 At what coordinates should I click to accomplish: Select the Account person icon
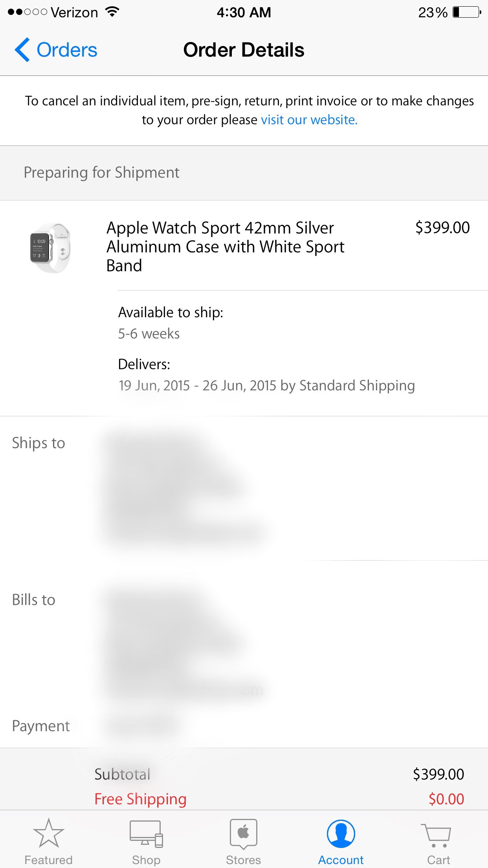(341, 834)
